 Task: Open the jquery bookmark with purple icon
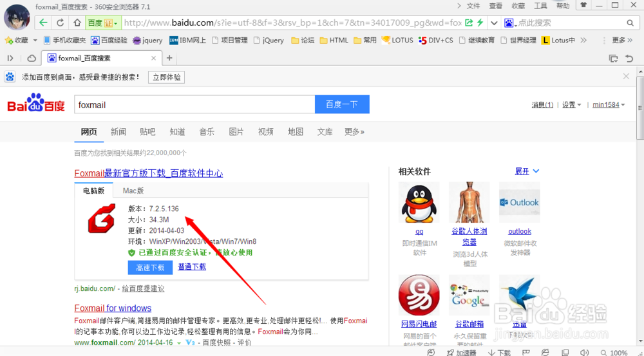[147, 41]
